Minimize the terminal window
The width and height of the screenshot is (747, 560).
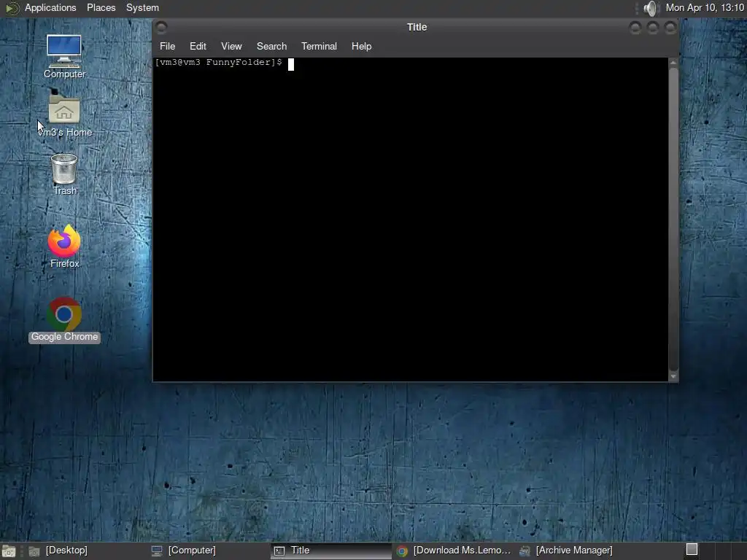click(x=635, y=28)
